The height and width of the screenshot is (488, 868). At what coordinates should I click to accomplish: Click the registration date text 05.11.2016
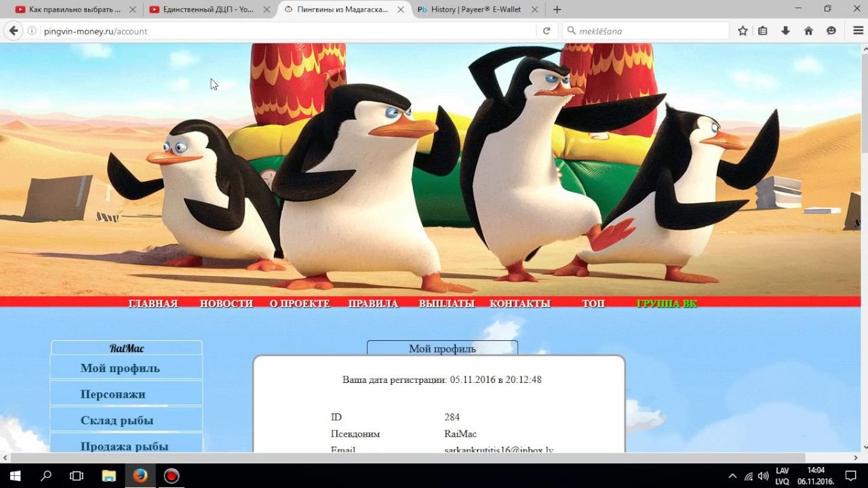(x=472, y=380)
